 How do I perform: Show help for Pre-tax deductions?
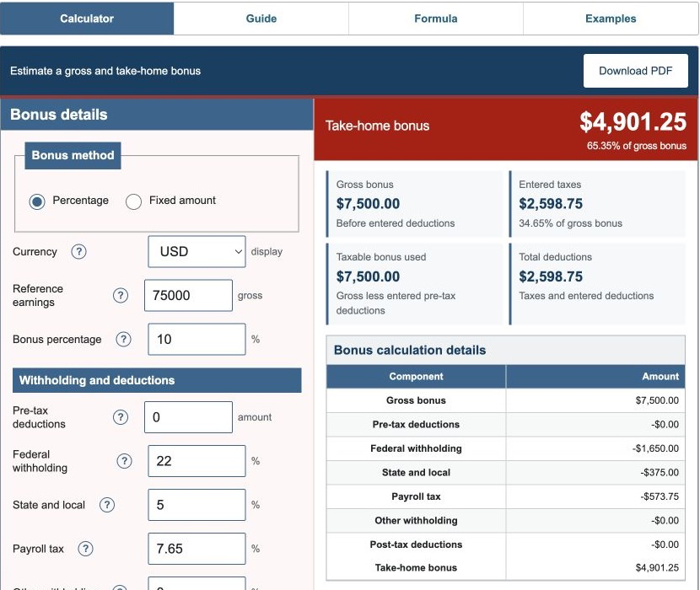tap(120, 417)
